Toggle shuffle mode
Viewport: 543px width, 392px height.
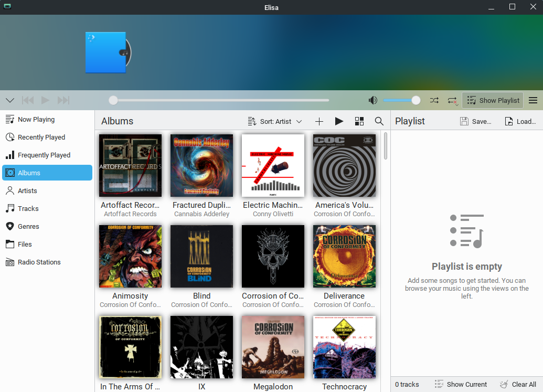[x=434, y=100]
